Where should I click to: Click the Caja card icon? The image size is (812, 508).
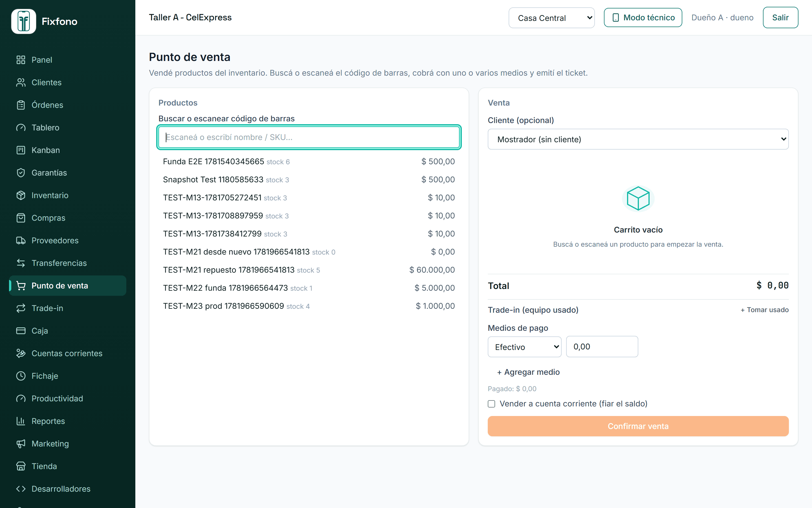(21, 330)
